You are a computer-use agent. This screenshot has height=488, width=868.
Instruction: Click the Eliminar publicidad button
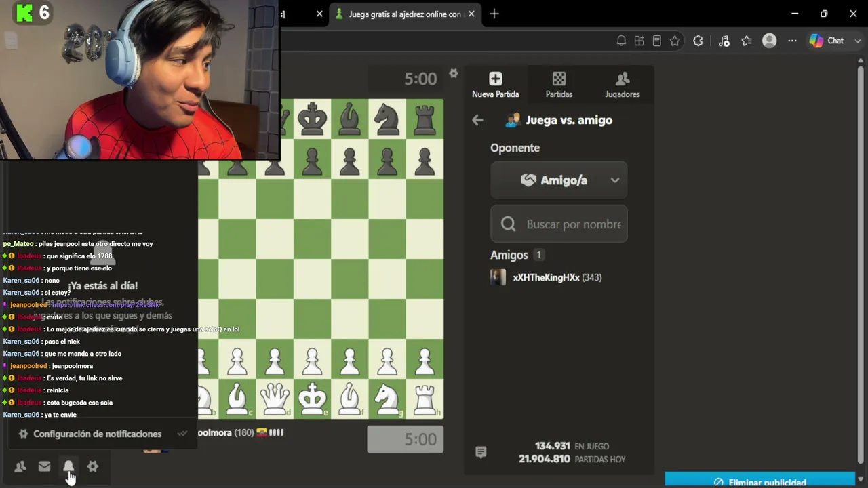[x=759, y=481]
